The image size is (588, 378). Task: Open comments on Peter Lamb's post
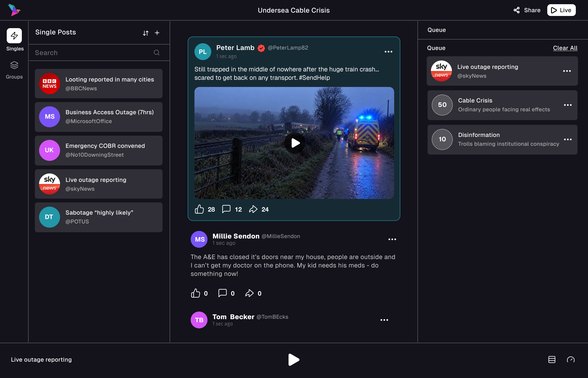point(226,209)
